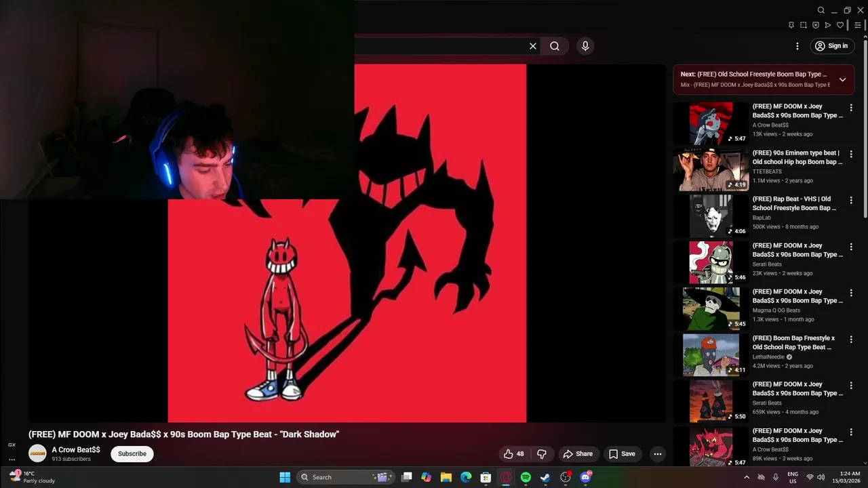
Task: Bookmark page with heart icon
Action: coord(840,25)
